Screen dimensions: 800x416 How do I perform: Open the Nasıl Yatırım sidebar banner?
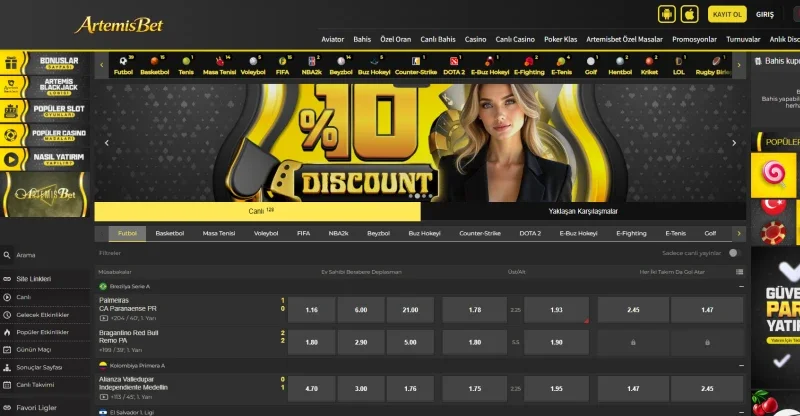(x=45, y=159)
